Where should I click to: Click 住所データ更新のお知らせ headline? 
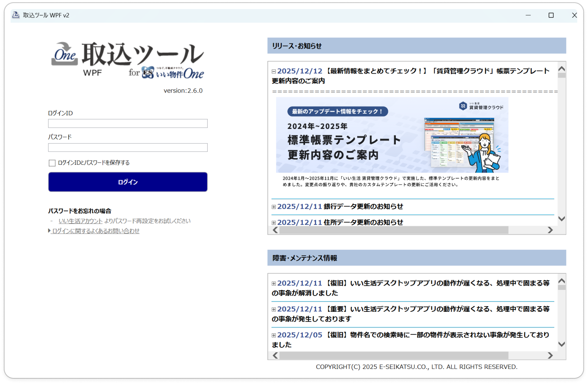click(363, 222)
